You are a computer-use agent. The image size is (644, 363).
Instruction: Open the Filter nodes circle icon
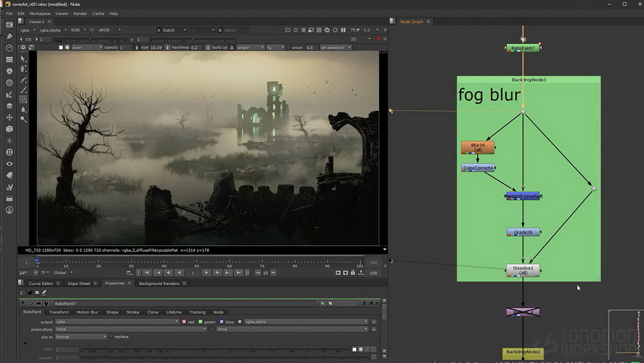(x=9, y=83)
